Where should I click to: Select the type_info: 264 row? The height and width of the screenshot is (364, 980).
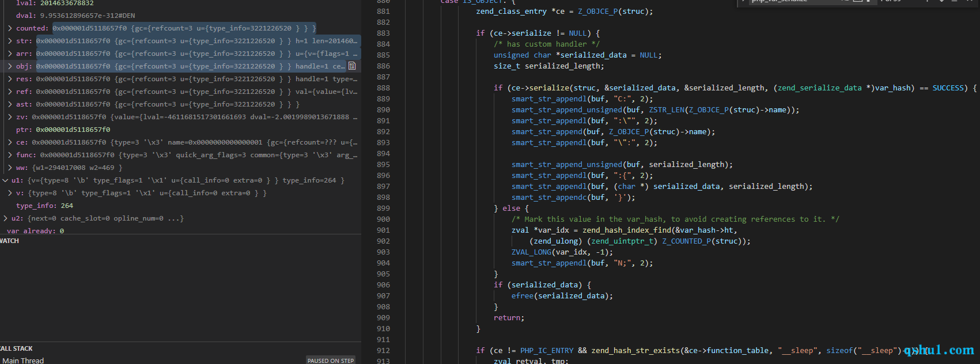pos(180,206)
